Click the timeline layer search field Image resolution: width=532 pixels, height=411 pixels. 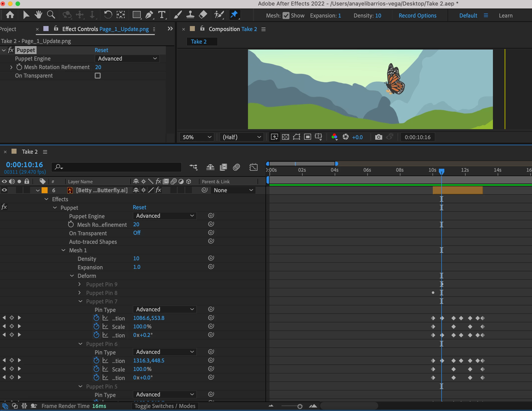[x=120, y=167]
